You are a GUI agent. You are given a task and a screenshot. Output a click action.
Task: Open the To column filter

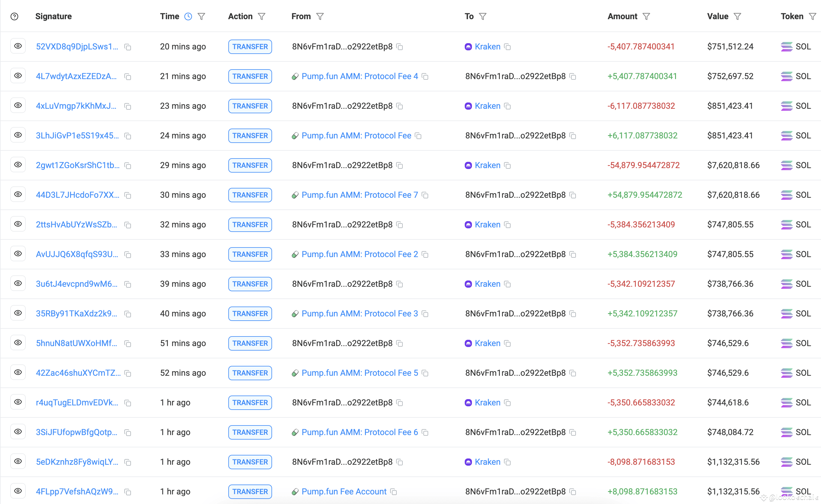pyautogui.click(x=483, y=16)
